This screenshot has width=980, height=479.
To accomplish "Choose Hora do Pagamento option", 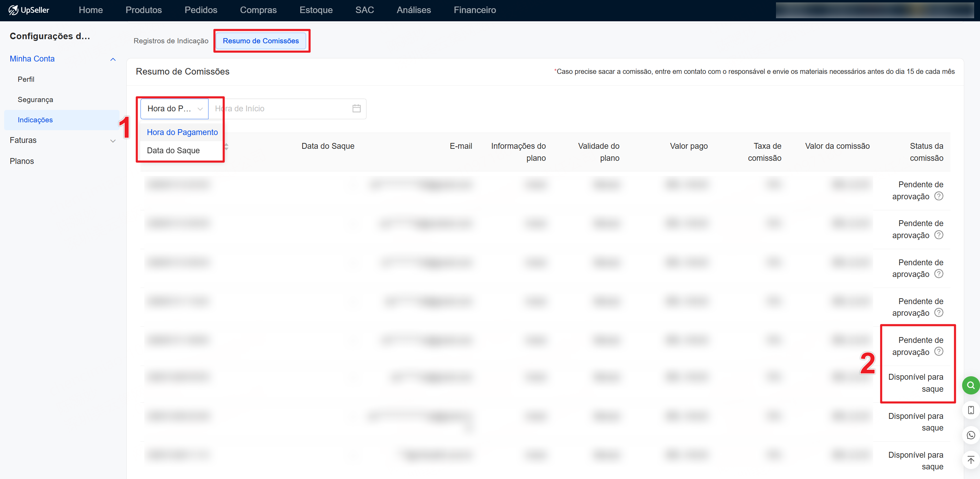I will click(x=182, y=132).
